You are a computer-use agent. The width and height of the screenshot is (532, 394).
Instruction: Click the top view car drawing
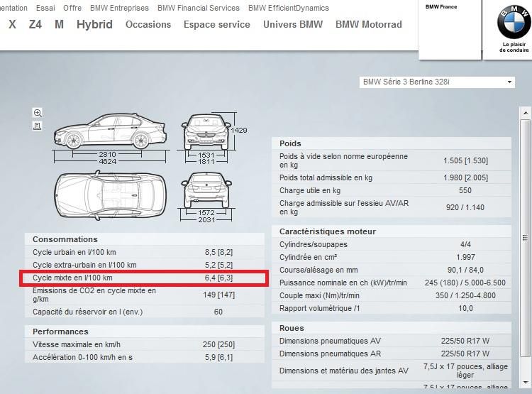pyautogui.click(x=110, y=195)
